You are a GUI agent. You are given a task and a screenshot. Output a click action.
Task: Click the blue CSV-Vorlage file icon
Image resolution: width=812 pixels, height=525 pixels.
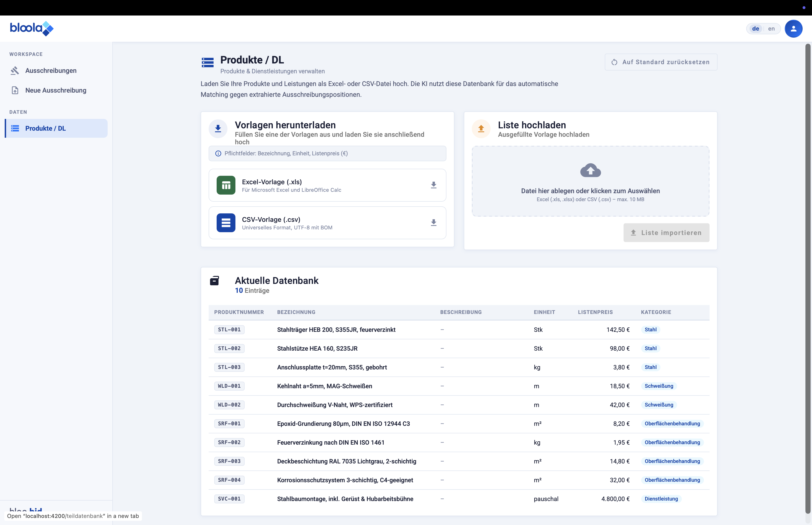tap(226, 223)
